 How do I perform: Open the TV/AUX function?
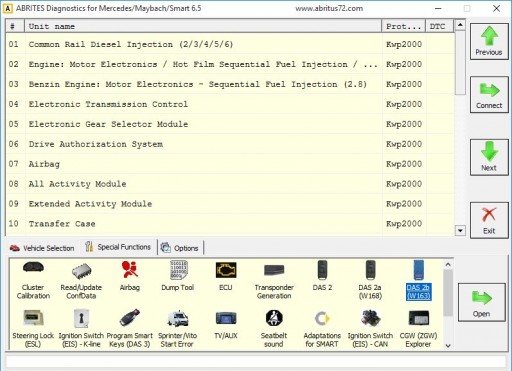click(226, 325)
